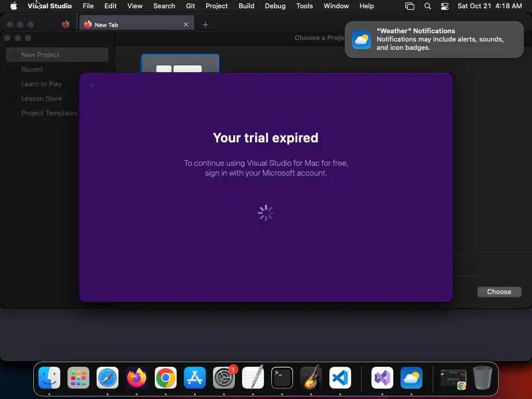
Task: Open Spotlight search in menu bar
Action: pos(428,6)
